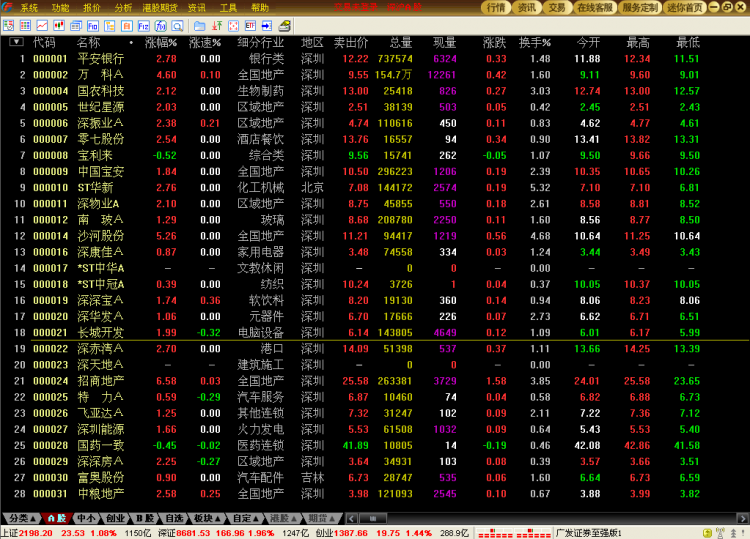Open the colored grid board view icon

pyautogui.click(x=25, y=26)
